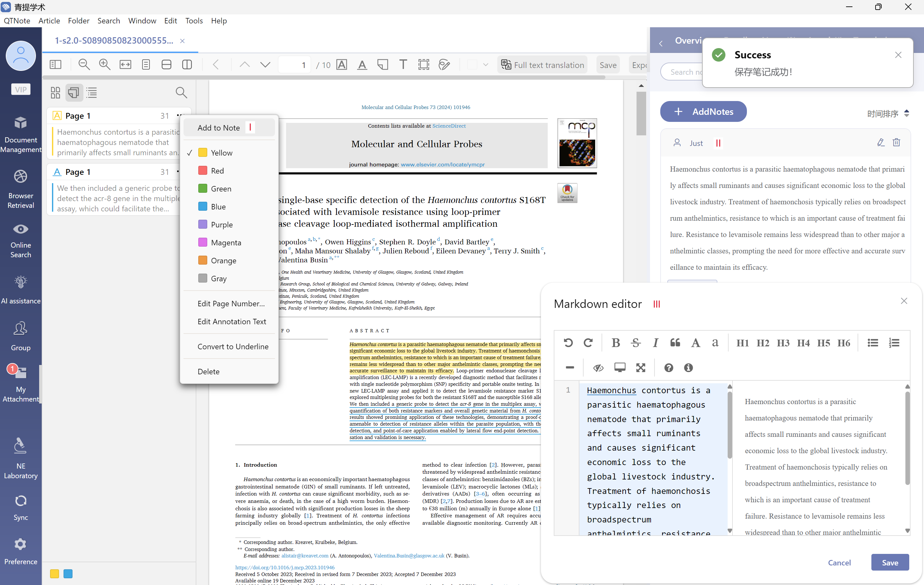
Task: Apply italic in Markdown editor
Action: click(655, 343)
